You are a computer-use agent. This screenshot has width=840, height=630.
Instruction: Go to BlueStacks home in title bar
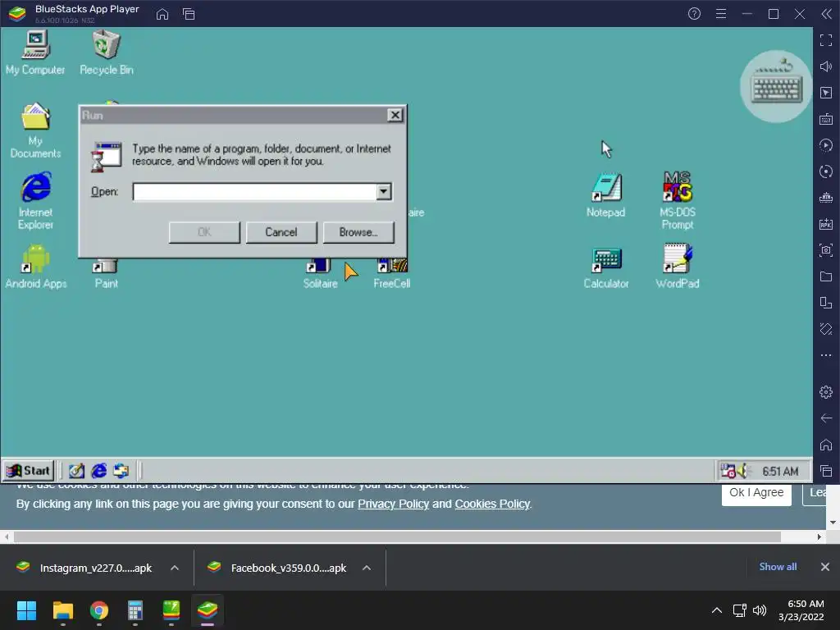(x=162, y=15)
